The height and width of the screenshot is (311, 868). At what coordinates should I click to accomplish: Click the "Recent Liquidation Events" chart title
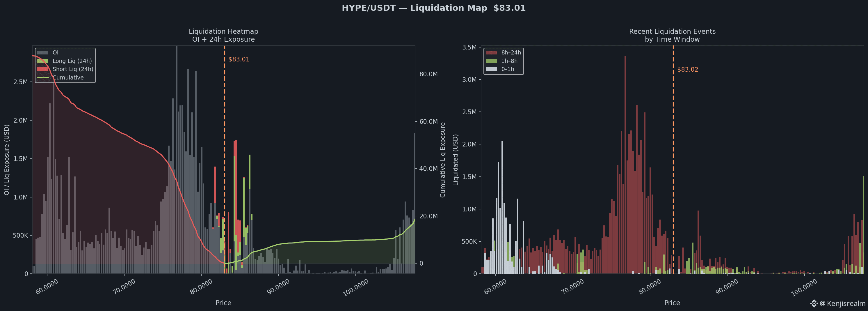click(672, 31)
